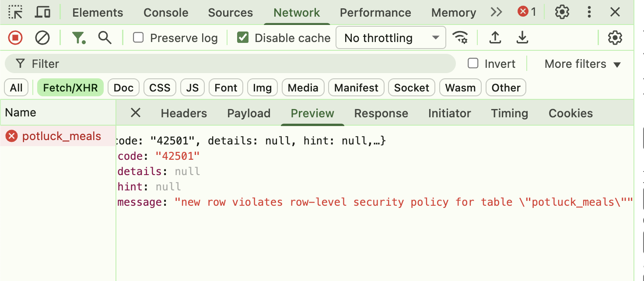The image size is (644, 281).
Task: Switch to the Payload tab
Action: 248,113
